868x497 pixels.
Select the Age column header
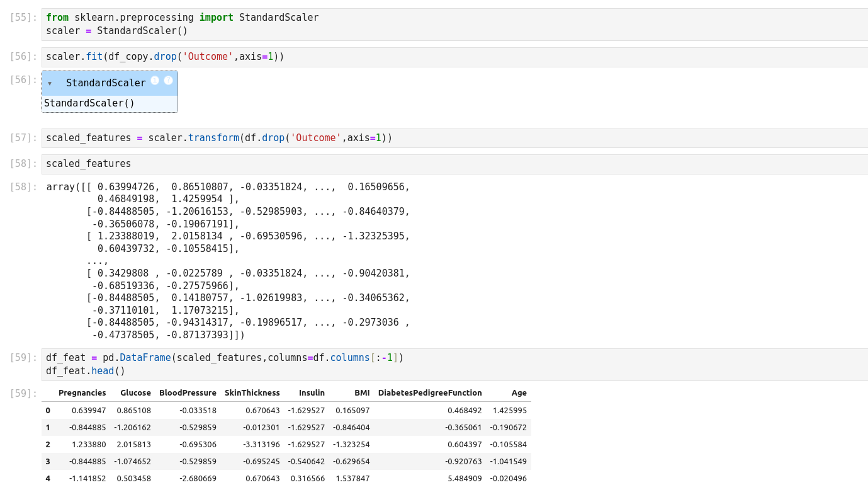click(x=519, y=393)
